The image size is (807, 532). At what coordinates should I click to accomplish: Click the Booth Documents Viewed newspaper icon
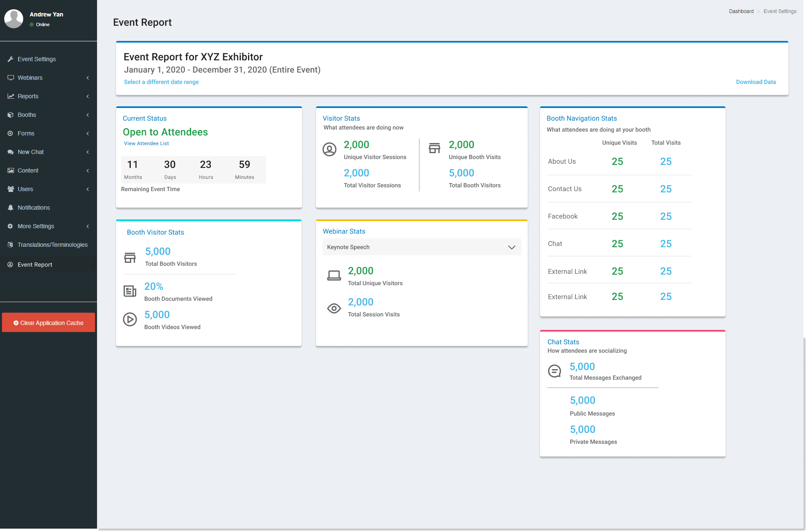tap(130, 291)
